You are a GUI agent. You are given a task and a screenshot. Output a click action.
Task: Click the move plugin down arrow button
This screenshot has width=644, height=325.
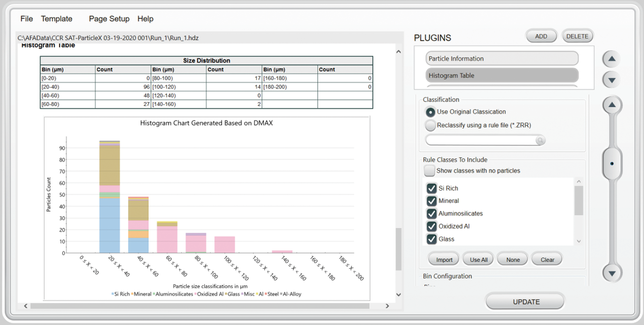611,80
